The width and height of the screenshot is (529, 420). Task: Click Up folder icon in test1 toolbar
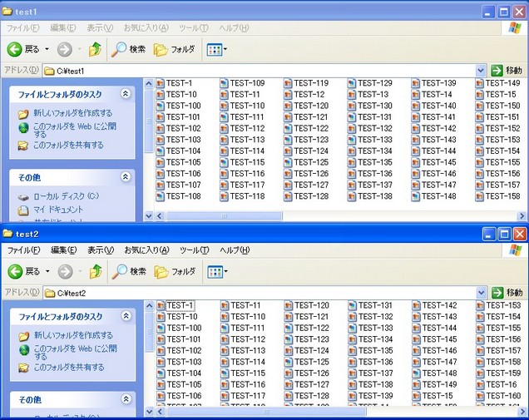96,49
